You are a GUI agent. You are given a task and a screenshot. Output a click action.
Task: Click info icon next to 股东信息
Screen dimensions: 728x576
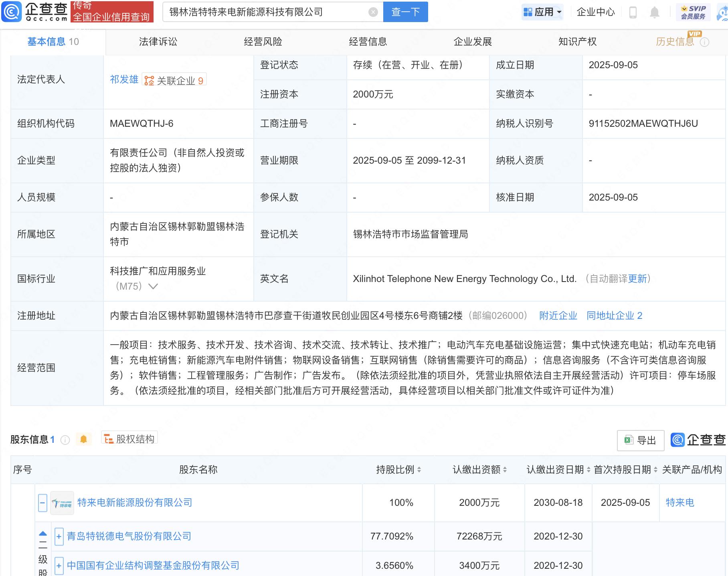coord(65,440)
